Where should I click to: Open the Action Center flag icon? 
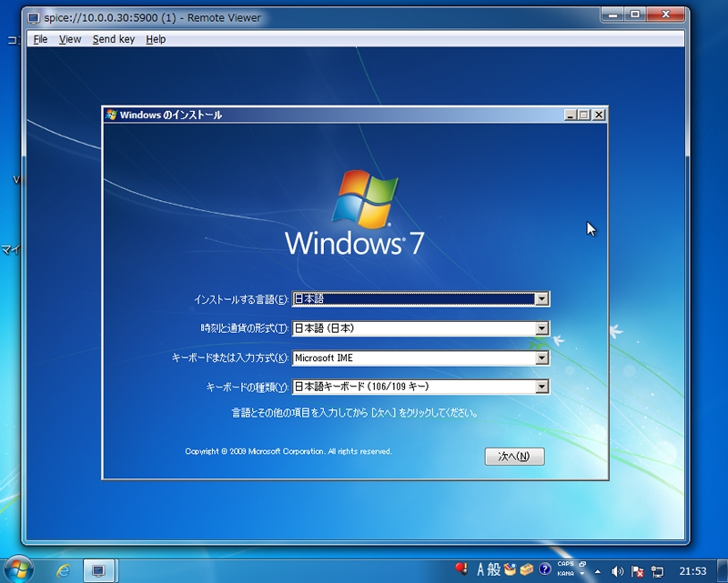click(638, 571)
